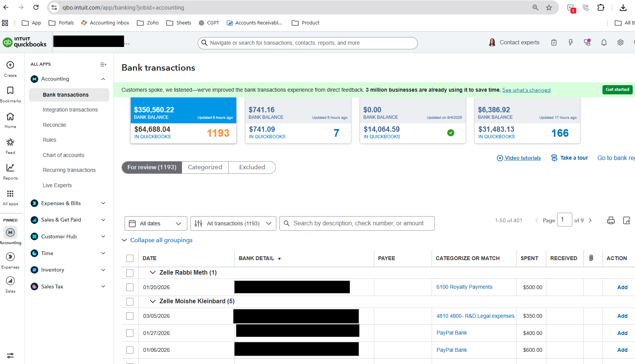Viewport: 635px width, 364px height.
Task: Open the chat messages icon in the header
Action: click(587, 42)
